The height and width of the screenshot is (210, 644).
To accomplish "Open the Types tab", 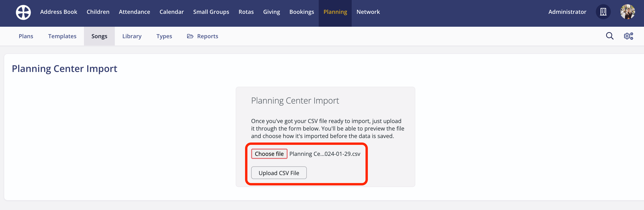I will point(164,36).
